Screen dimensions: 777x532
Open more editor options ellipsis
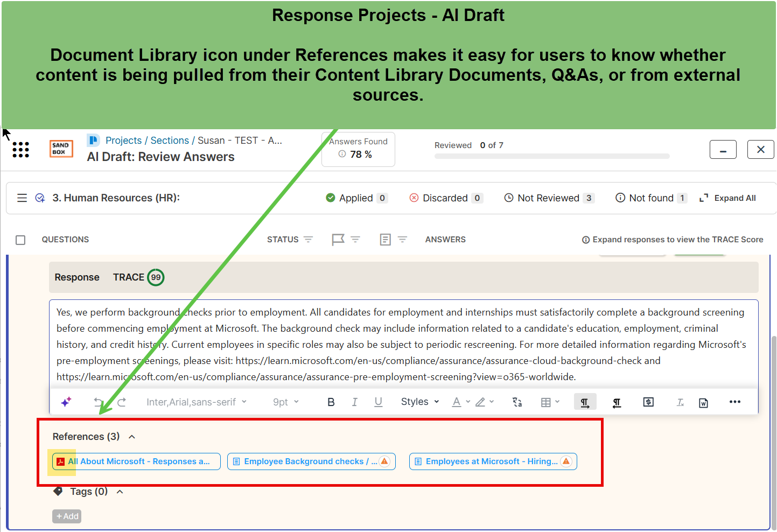[735, 402]
